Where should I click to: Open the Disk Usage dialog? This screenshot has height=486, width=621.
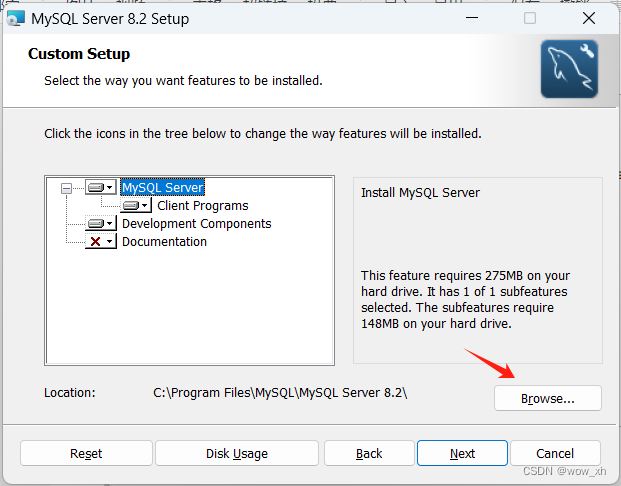237,453
